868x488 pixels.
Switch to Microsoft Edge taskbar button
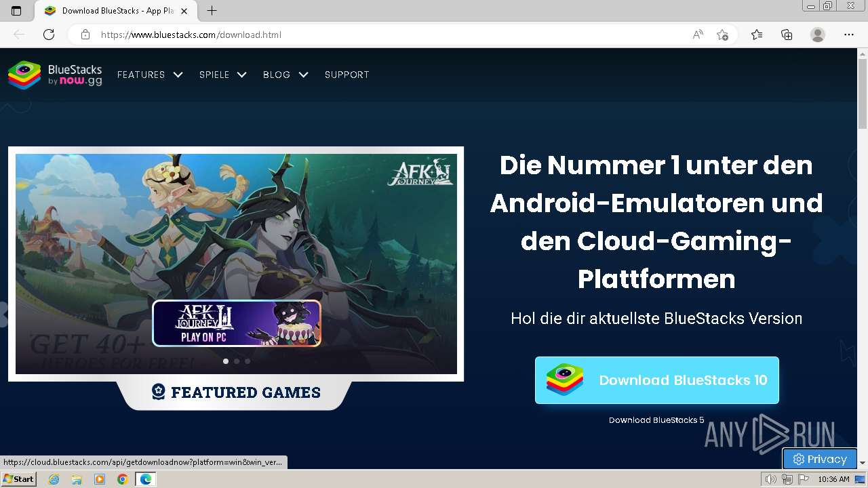point(146,479)
